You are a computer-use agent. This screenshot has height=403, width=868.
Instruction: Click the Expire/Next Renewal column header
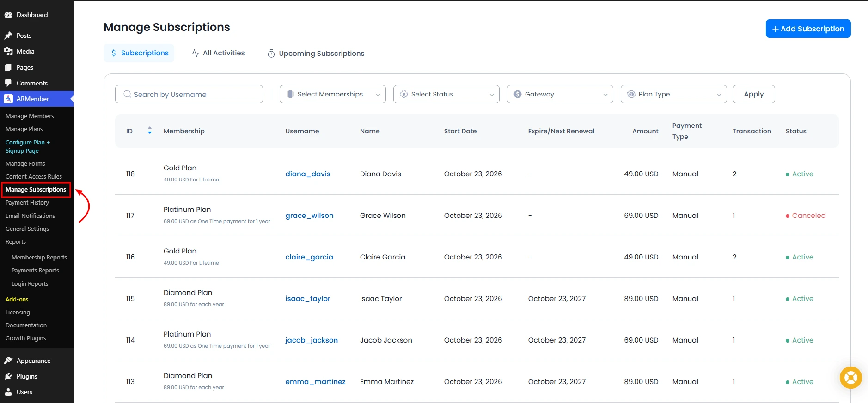click(x=561, y=131)
